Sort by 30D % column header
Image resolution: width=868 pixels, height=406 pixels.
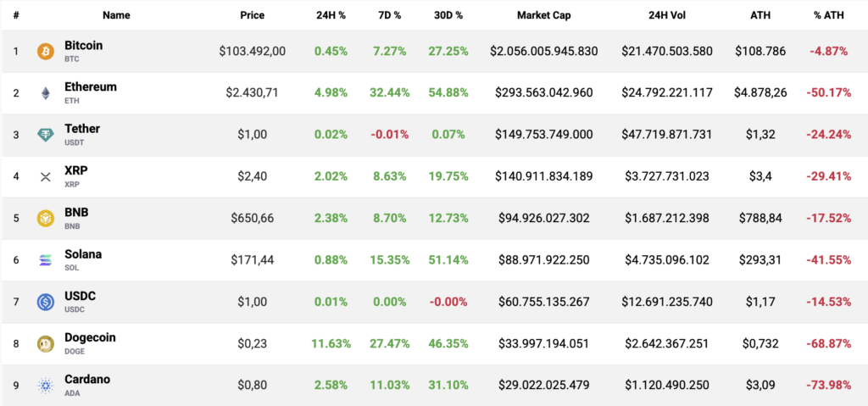[x=448, y=15]
